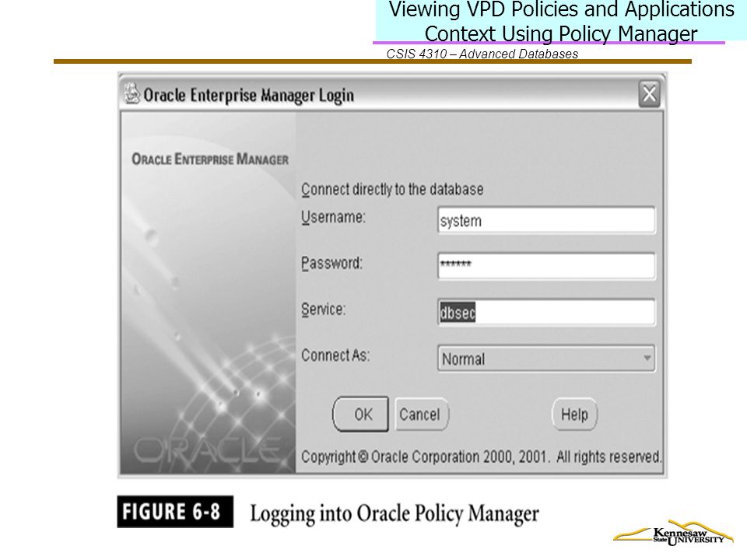
Task: Click the Connect As label
Action: [x=335, y=355]
